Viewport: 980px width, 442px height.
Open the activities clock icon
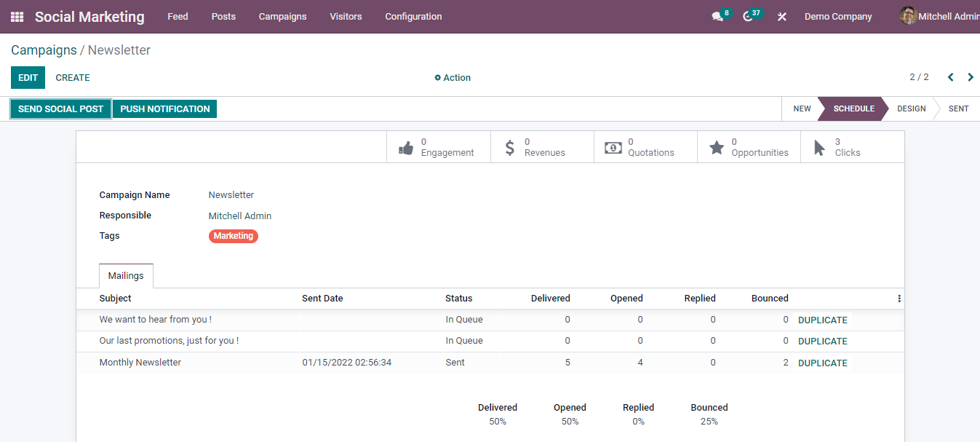749,17
